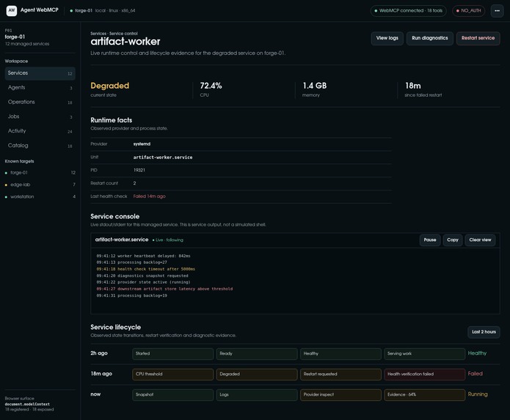Click the Serving work lifecycle step

[424, 354]
